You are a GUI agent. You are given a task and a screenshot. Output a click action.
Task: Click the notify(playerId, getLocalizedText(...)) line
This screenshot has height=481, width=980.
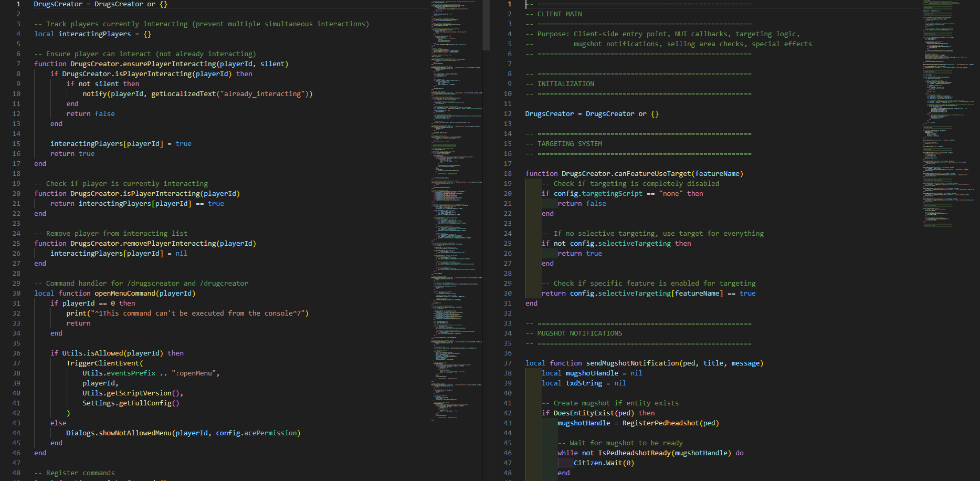pos(197,94)
